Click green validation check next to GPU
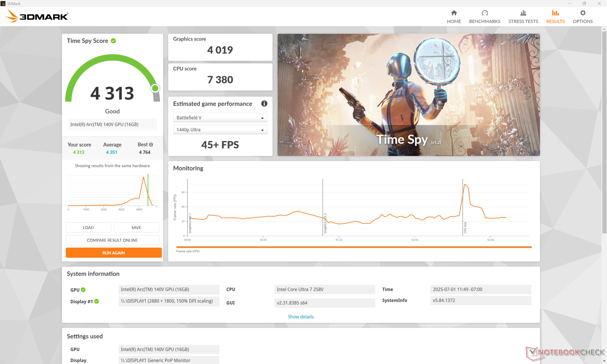 pos(83,290)
